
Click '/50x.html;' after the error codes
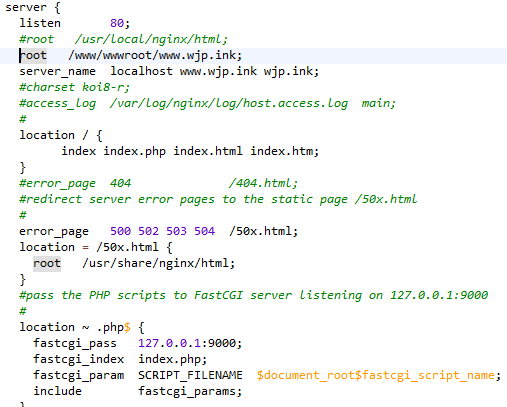263,231
